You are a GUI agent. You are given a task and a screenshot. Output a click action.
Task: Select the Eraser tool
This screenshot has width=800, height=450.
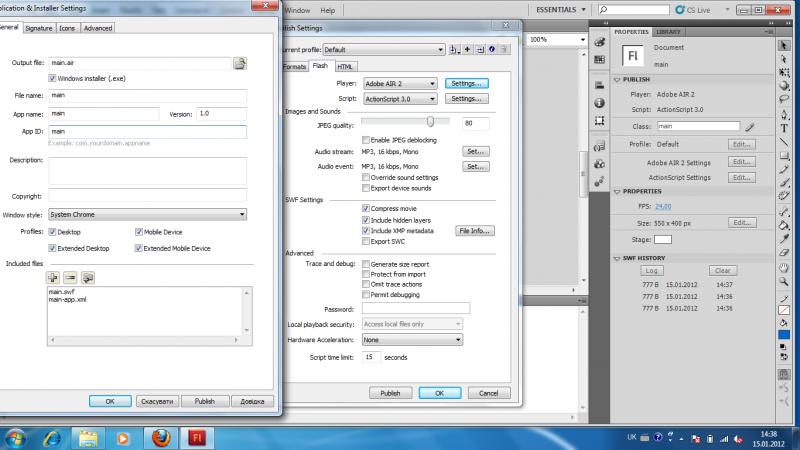784,253
